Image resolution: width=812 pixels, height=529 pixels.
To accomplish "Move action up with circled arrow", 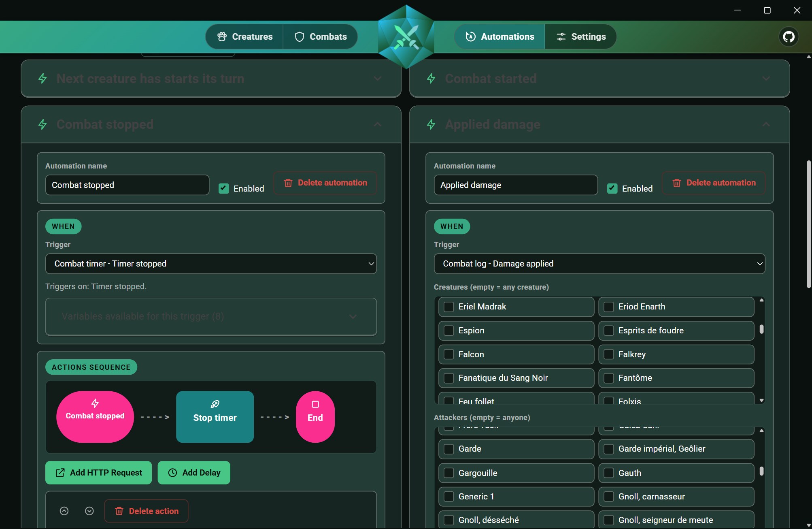I will coord(64,511).
